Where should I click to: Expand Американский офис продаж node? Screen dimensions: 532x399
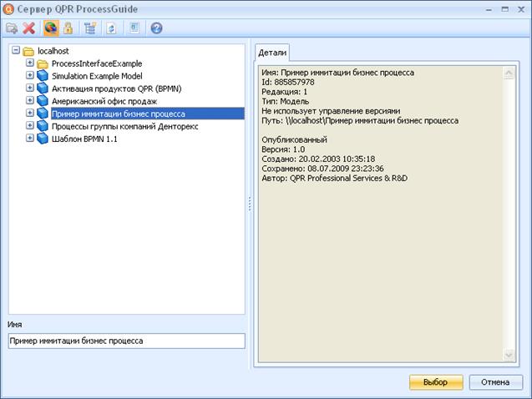click(30, 100)
